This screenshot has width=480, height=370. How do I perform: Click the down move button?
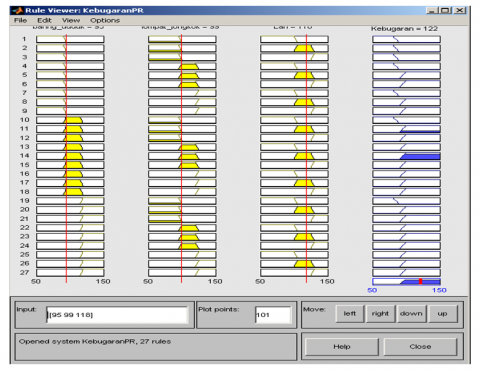pos(411,314)
